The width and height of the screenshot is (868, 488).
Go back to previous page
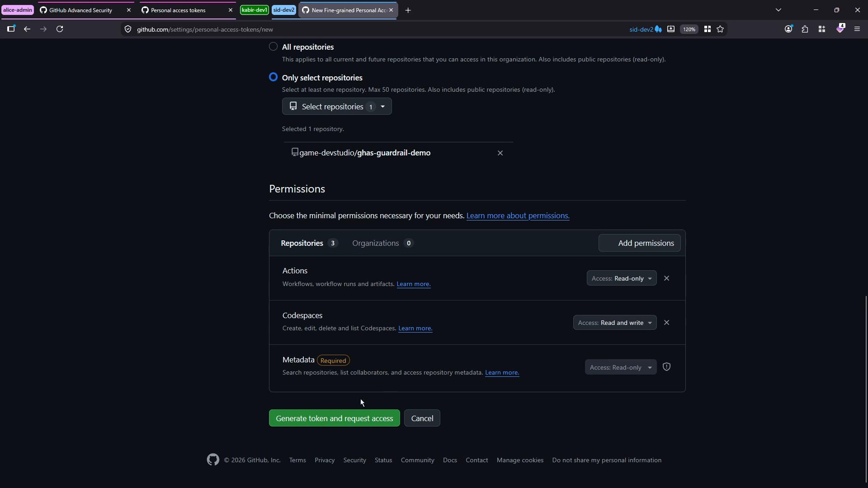point(27,29)
